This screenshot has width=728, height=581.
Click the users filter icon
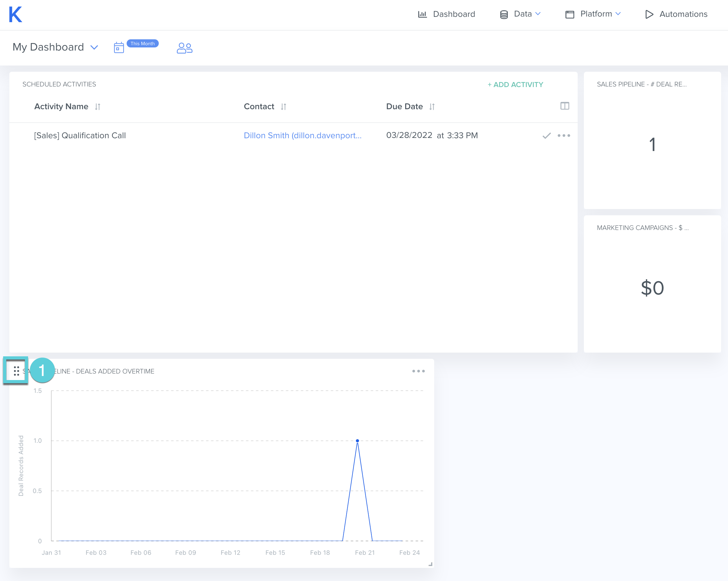pos(184,48)
